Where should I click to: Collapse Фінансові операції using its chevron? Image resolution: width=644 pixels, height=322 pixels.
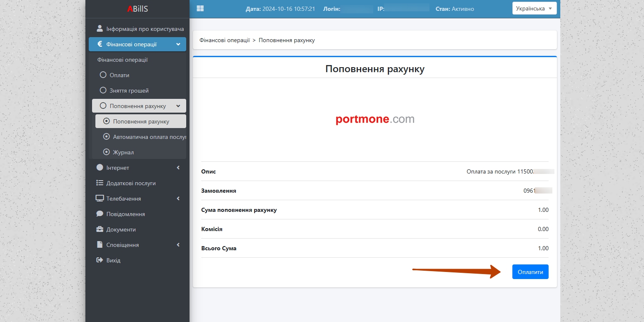[x=178, y=44]
